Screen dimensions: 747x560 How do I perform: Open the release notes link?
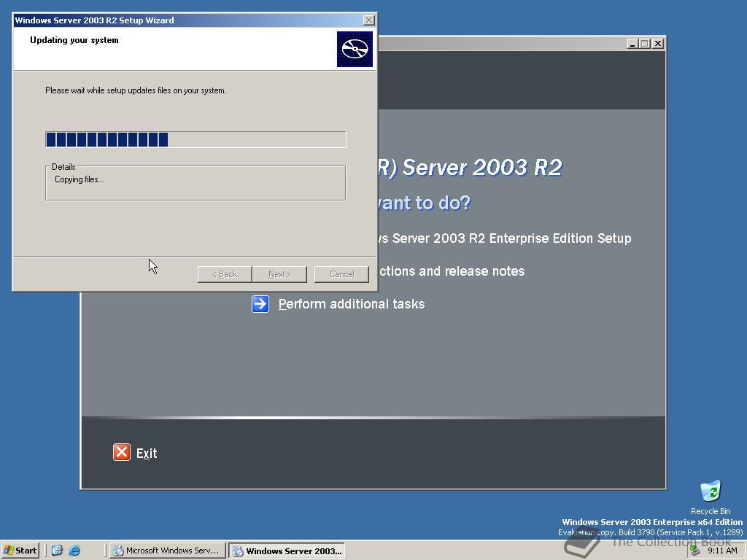452,271
